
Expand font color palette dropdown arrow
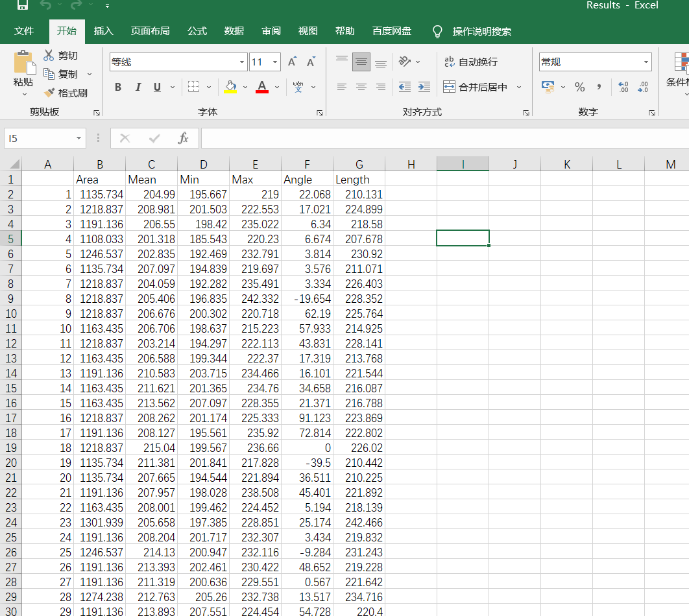[277, 87]
